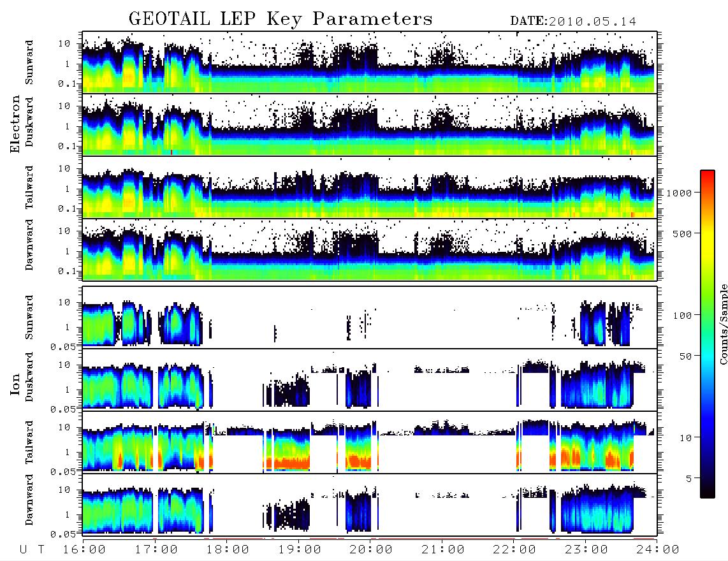Click the Ion Dawnward spectrogram panel
Viewport: 728px width, 561px height.
tap(370, 504)
